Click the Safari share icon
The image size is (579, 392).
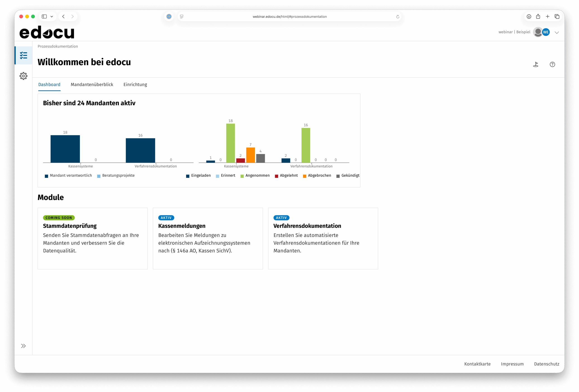pyautogui.click(x=538, y=16)
